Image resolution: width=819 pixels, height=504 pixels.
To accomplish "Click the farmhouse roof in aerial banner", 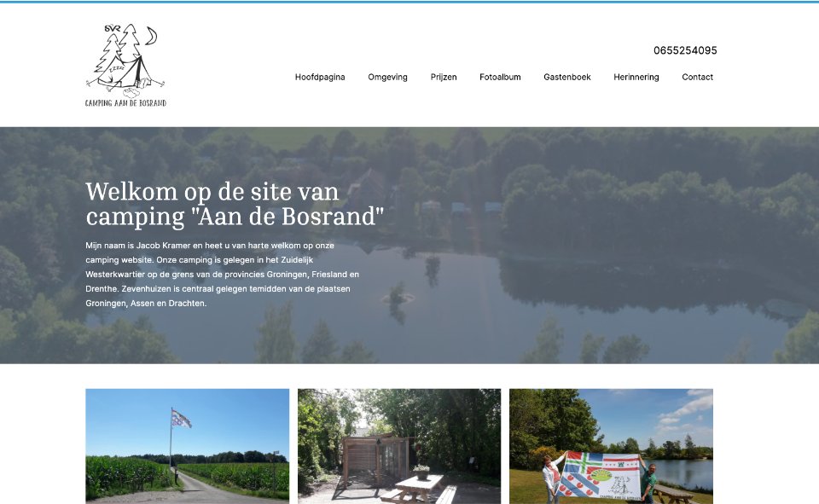I will point(369,182).
